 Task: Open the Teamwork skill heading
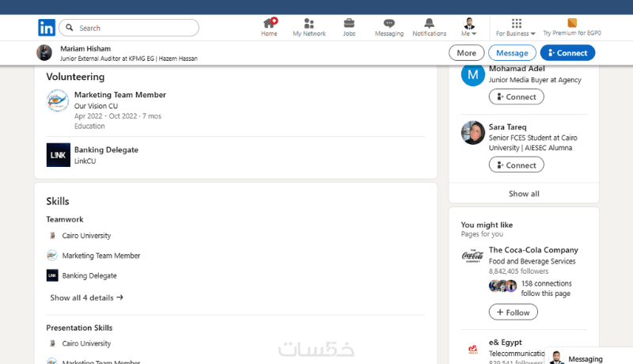tap(65, 219)
